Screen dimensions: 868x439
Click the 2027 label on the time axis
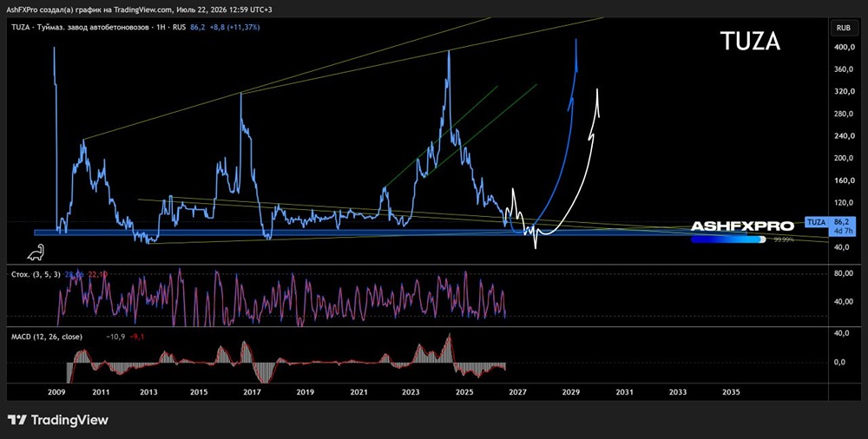click(x=517, y=392)
